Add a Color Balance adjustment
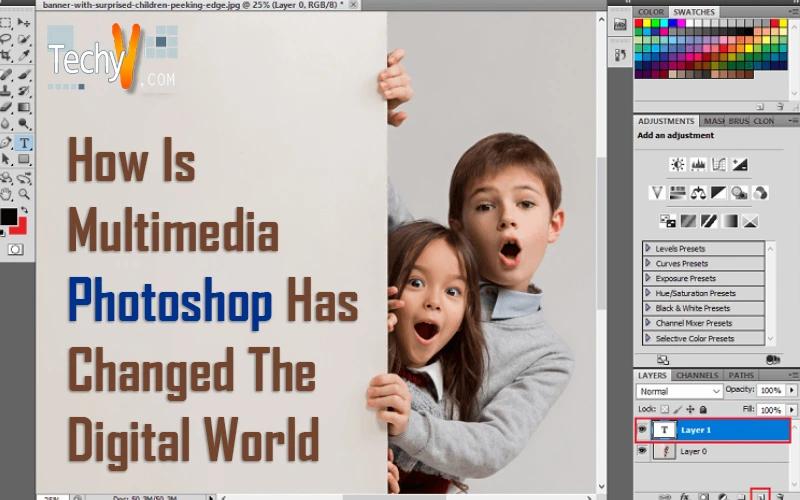This screenshot has width=800, height=500. [698, 193]
